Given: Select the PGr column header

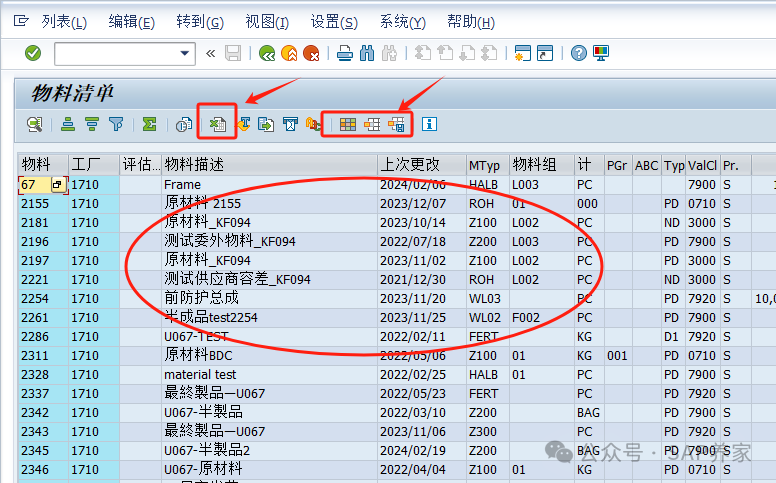Looking at the screenshot, I should point(618,164).
